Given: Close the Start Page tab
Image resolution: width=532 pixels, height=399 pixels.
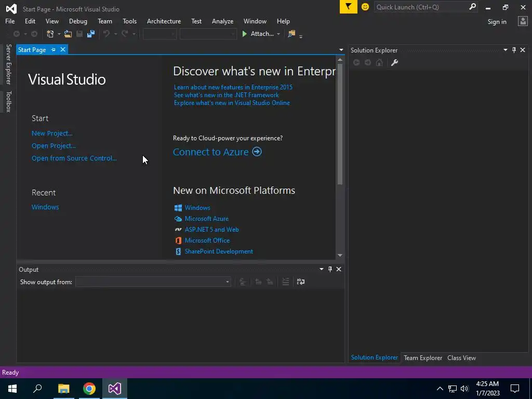Looking at the screenshot, I should tap(63, 49).
